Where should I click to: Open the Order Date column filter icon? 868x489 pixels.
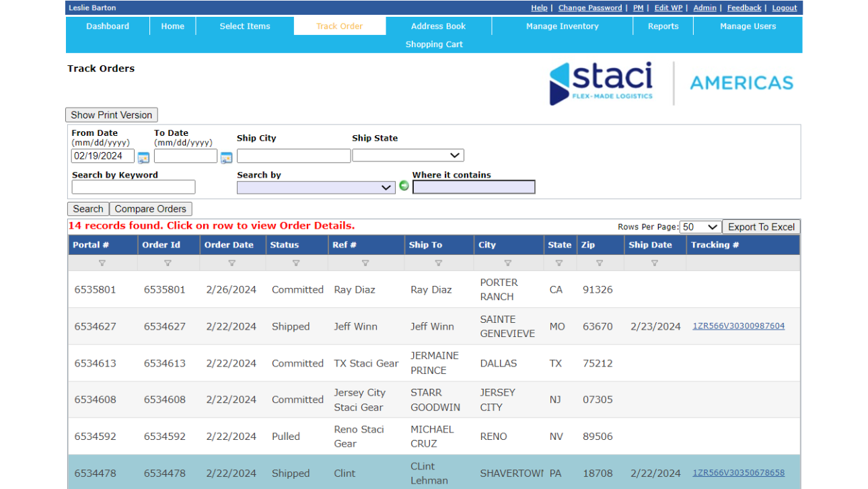pos(232,263)
